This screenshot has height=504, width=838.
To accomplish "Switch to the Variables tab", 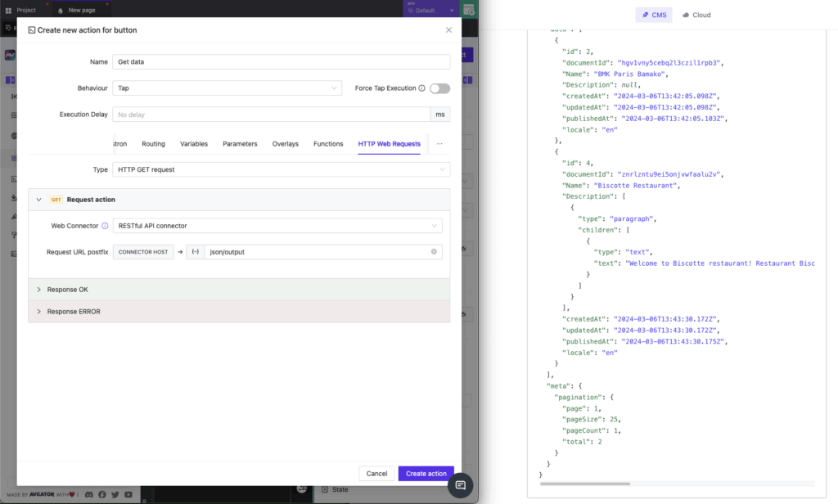I will pyautogui.click(x=194, y=144).
